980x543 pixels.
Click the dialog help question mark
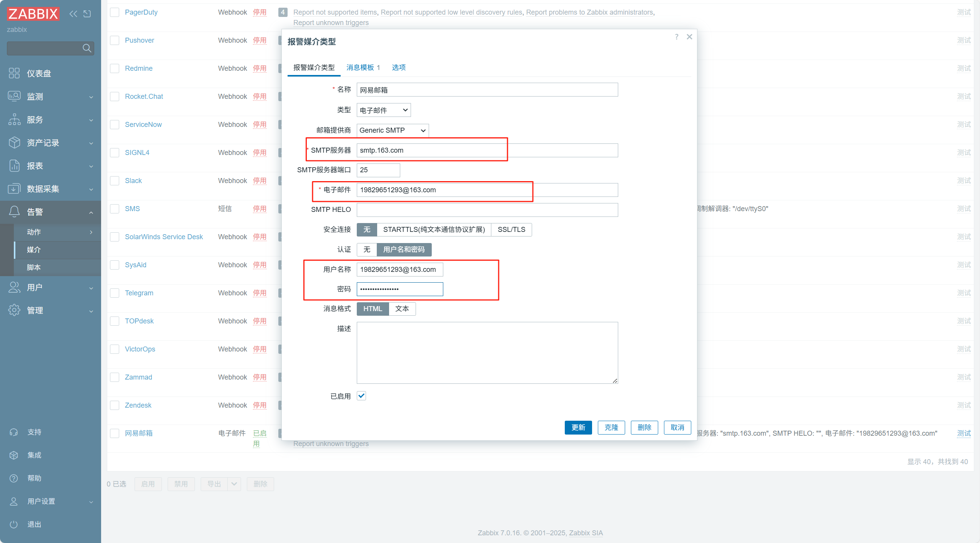click(x=676, y=37)
